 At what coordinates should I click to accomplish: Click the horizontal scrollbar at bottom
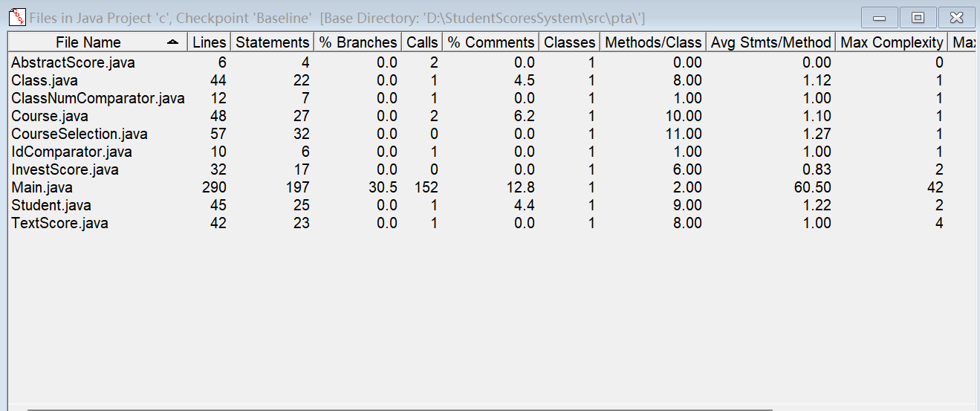point(400,408)
